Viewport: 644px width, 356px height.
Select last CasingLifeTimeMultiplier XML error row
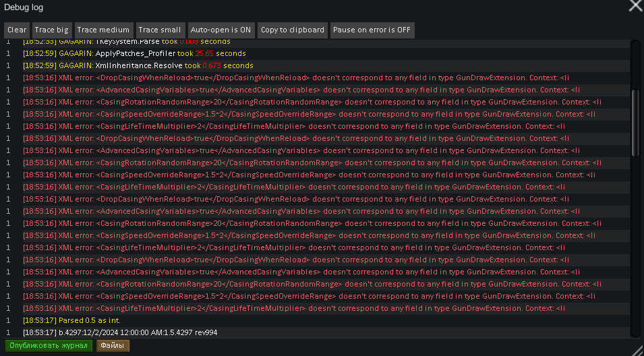270,308
